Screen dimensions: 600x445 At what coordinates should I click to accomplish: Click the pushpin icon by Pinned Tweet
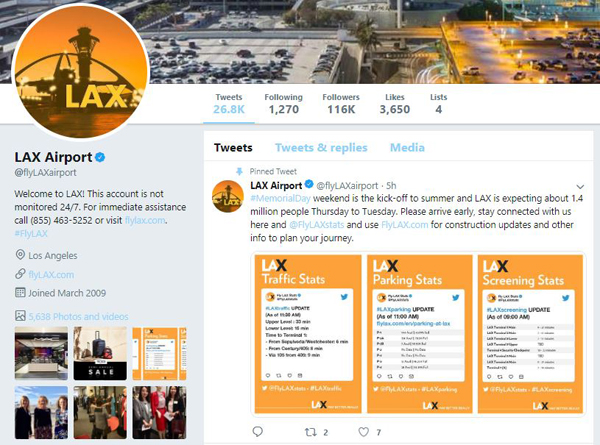point(240,171)
